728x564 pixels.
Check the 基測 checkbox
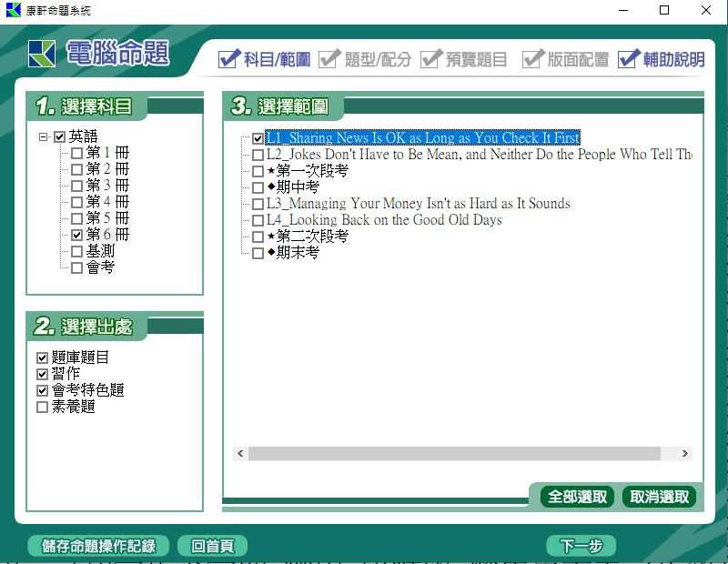pos(77,251)
